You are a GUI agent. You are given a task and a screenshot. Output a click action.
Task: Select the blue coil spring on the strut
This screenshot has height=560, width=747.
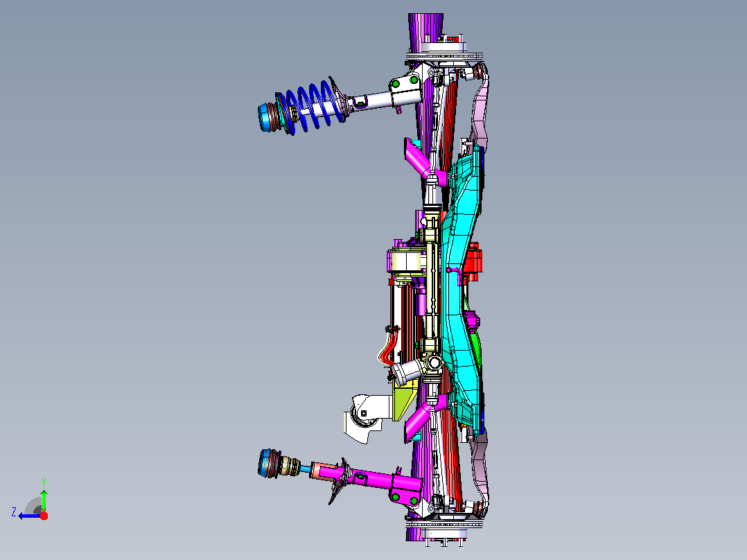click(x=313, y=106)
